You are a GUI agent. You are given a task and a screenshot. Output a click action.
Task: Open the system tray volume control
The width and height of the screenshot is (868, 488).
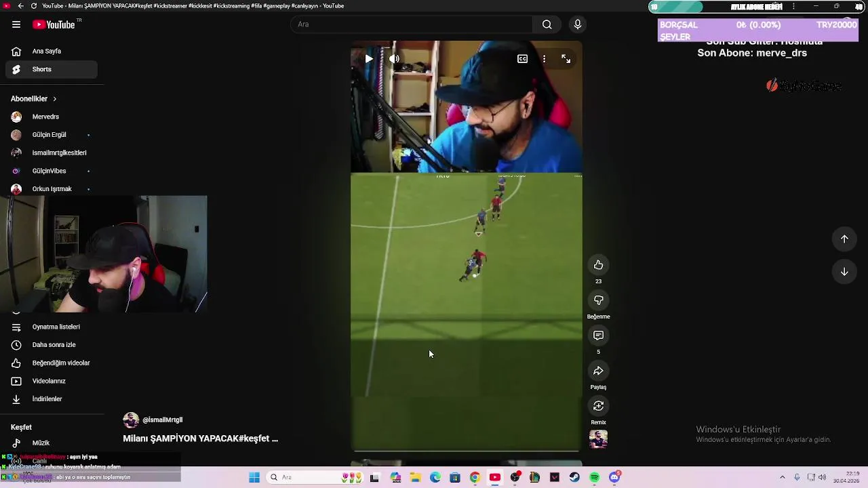(822, 477)
